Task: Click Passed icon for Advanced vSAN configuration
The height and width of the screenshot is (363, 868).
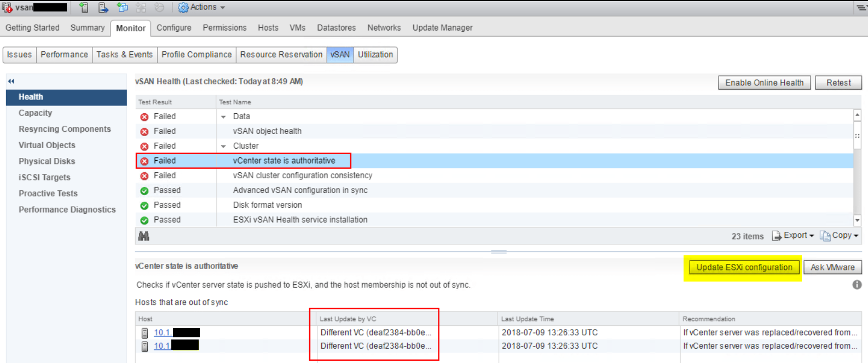Action: tap(144, 191)
